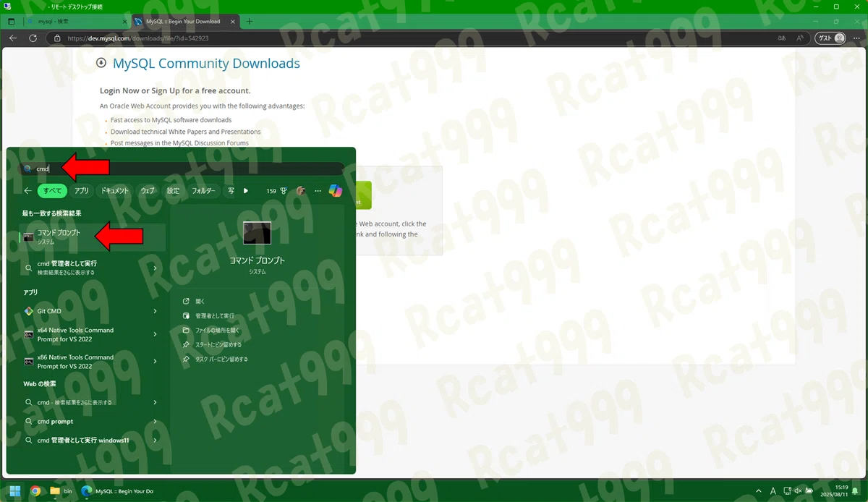Switch to the ドキュメント filter tab
868x502 pixels.
pyautogui.click(x=114, y=191)
